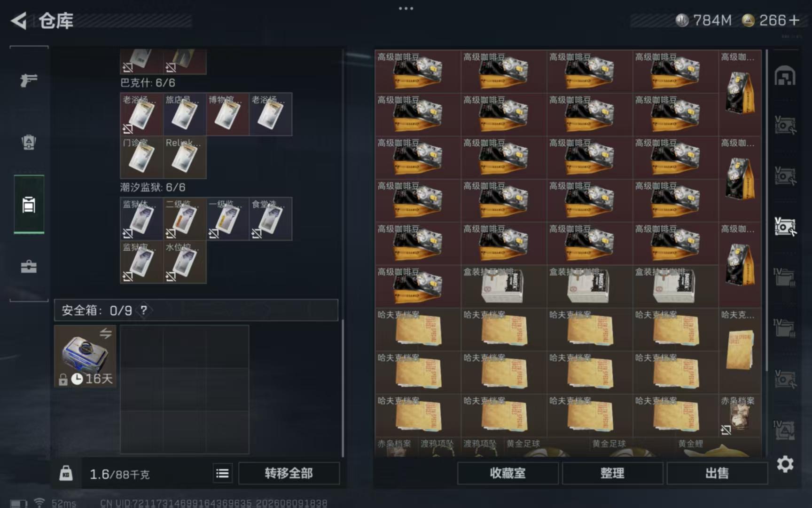Image resolution: width=812 pixels, height=508 pixels.
Task: Select the Relink key card
Action: coord(185,157)
